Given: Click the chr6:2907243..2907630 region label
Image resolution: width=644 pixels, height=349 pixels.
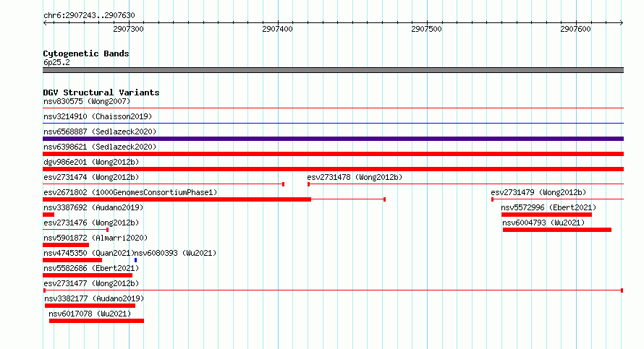Looking at the screenshot, I should click(x=89, y=15).
